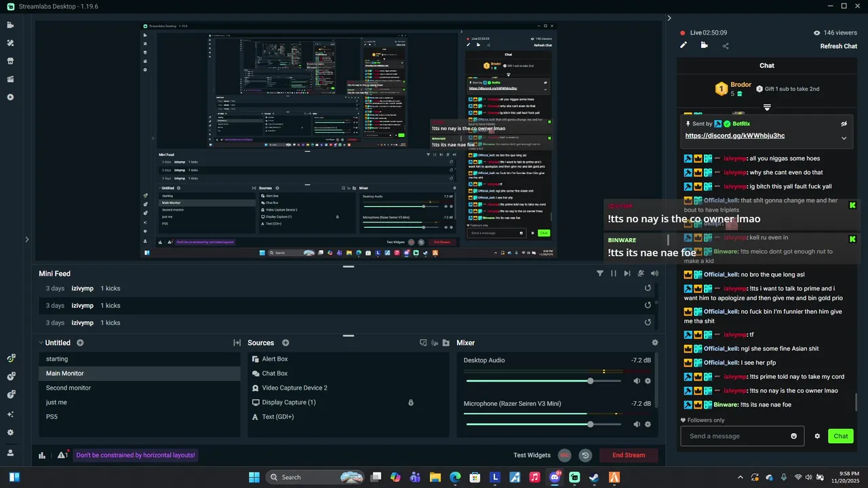
Task: Toggle Mini Feed speaker volume icon
Action: (654, 273)
